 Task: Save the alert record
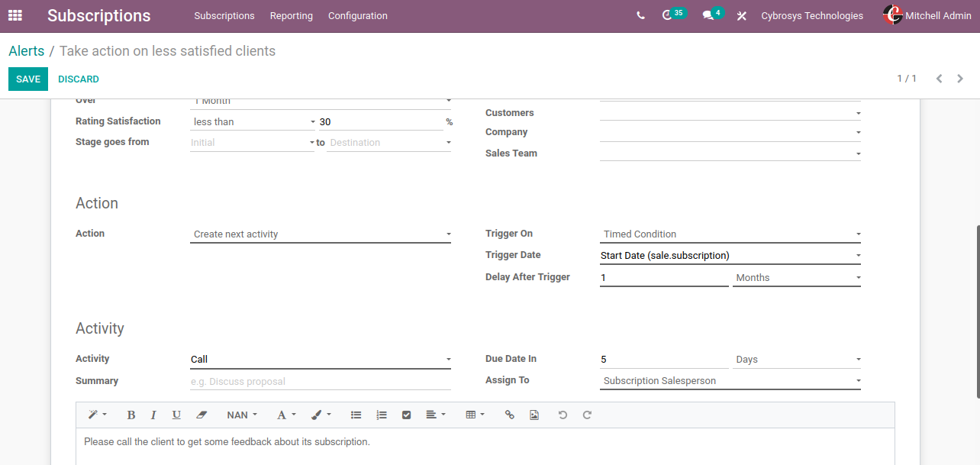pos(28,79)
